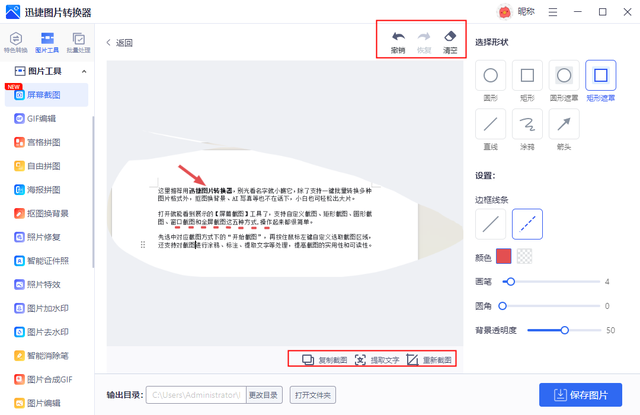The image size is (640, 415).
Task: Pick the transparent color swatch
Action: click(x=524, y=256)
